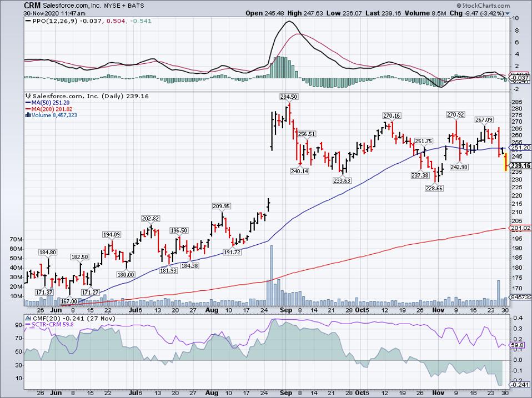The height and width of the screenshot is (398, 532).
Task: Click the 256.51 price label
Action: pyautogui.click(x=307, y=134)
